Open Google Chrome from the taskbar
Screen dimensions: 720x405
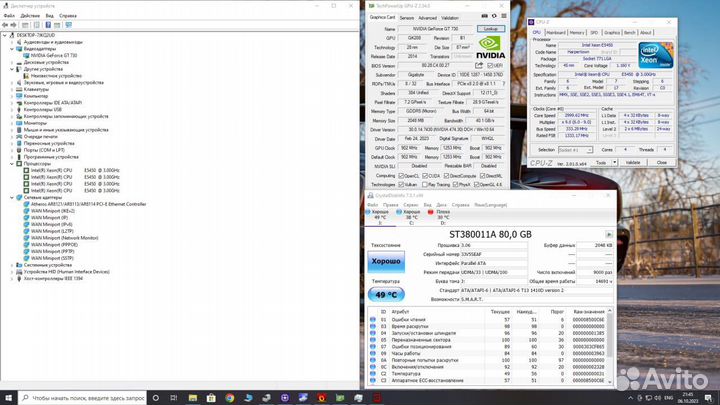tap(230, 398)
